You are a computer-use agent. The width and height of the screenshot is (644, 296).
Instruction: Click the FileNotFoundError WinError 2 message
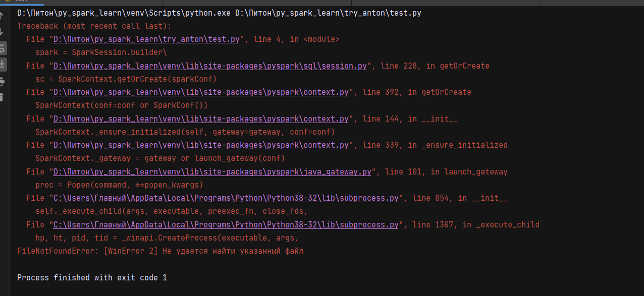[160, 251]
